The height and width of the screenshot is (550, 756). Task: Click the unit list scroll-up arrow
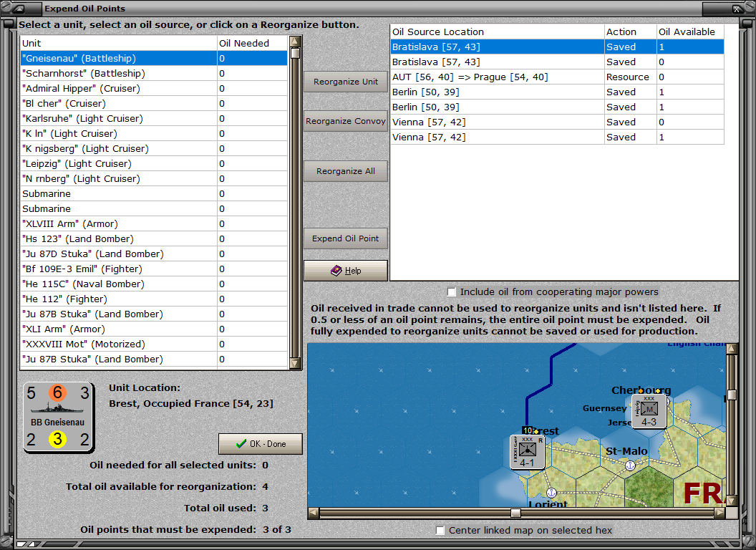(x=295, y=41)
